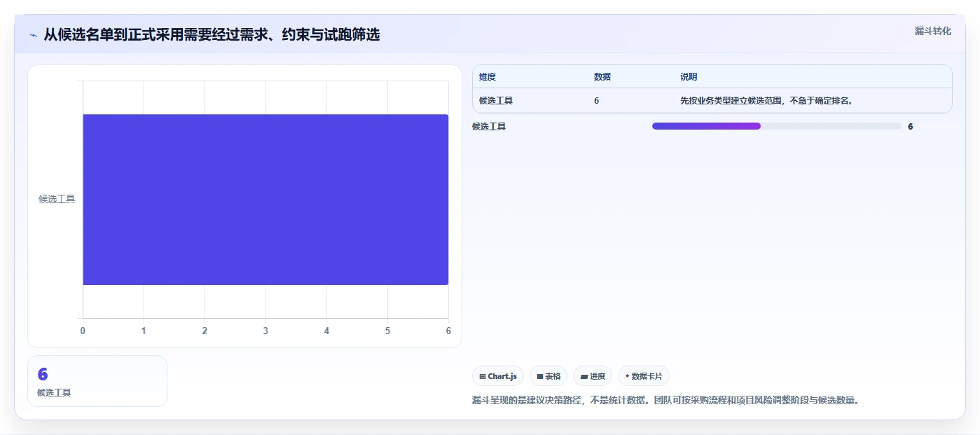980x435 pixels.
Task: Click the x-axis tick label 3
Action: pyautogui.click(x=265, y=331)
